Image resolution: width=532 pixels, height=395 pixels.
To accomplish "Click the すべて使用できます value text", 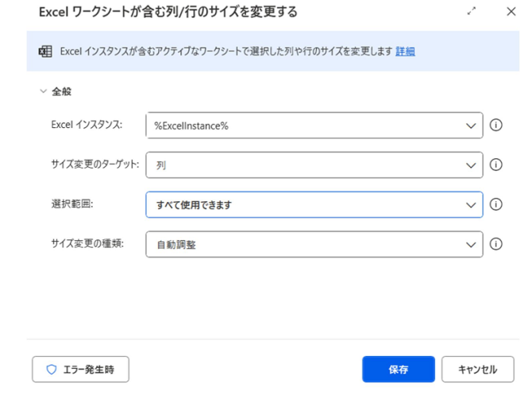I will (x=193, y=205).
